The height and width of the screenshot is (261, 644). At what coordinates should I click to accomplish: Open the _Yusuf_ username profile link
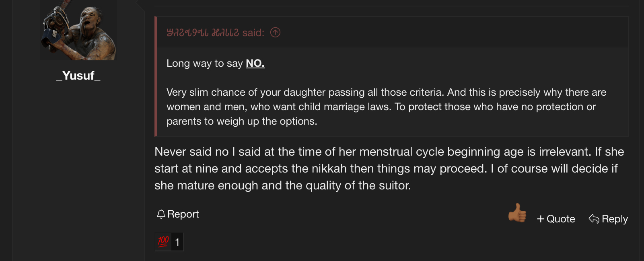78,76
